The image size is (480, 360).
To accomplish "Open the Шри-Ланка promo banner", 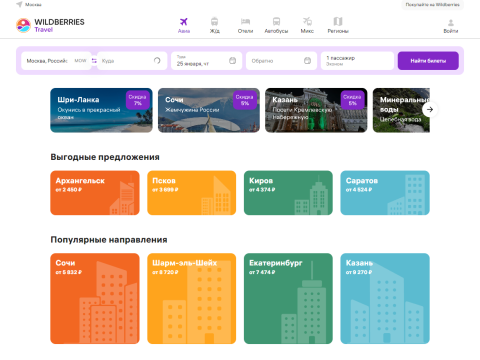I will click(101, 110).
